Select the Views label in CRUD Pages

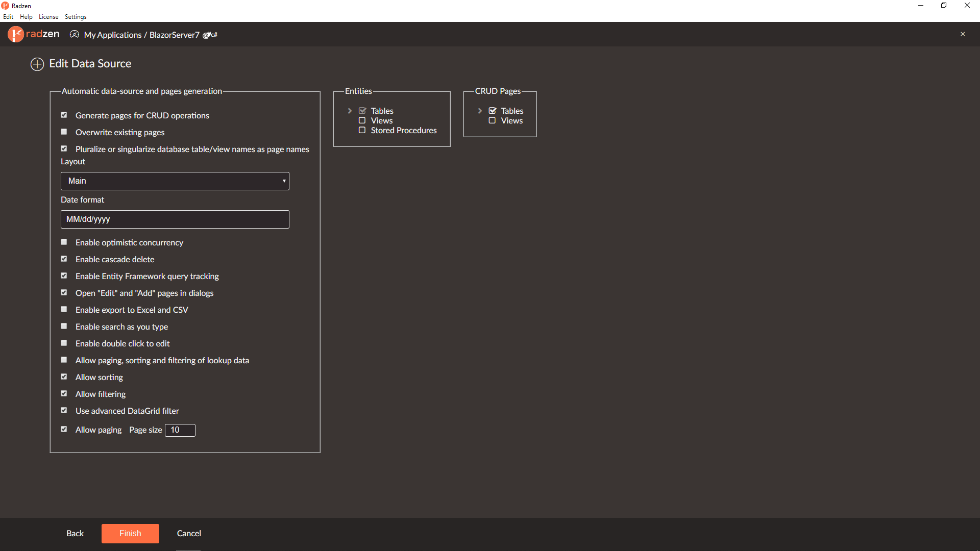coord(512,120)
